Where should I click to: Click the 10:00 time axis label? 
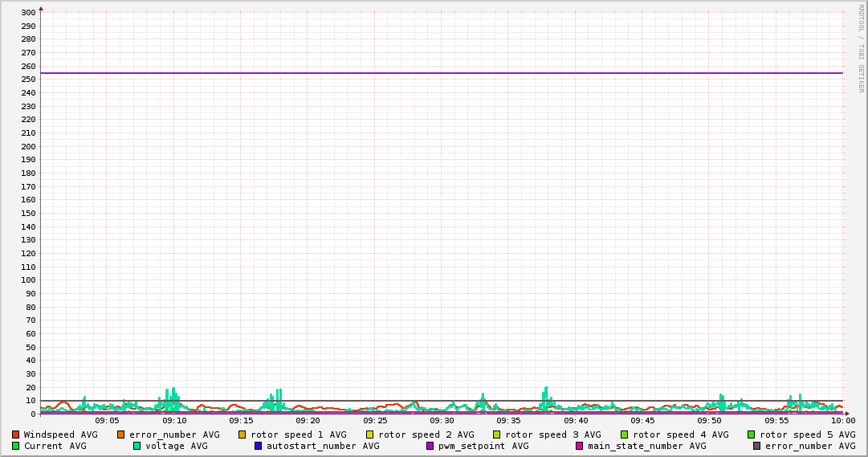(842, 420)
